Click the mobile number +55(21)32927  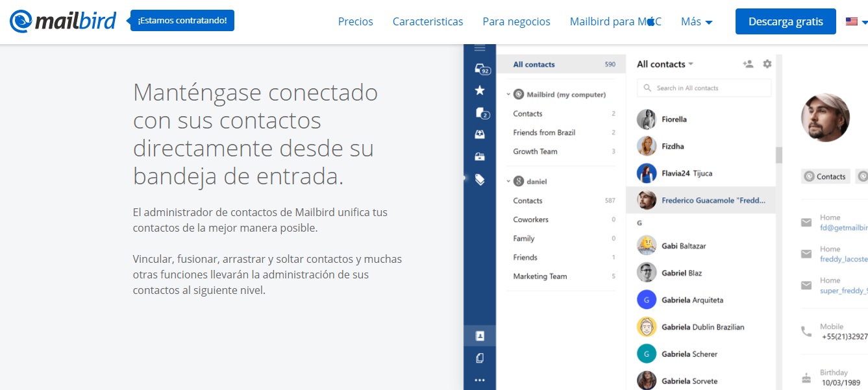pos(845,337)
